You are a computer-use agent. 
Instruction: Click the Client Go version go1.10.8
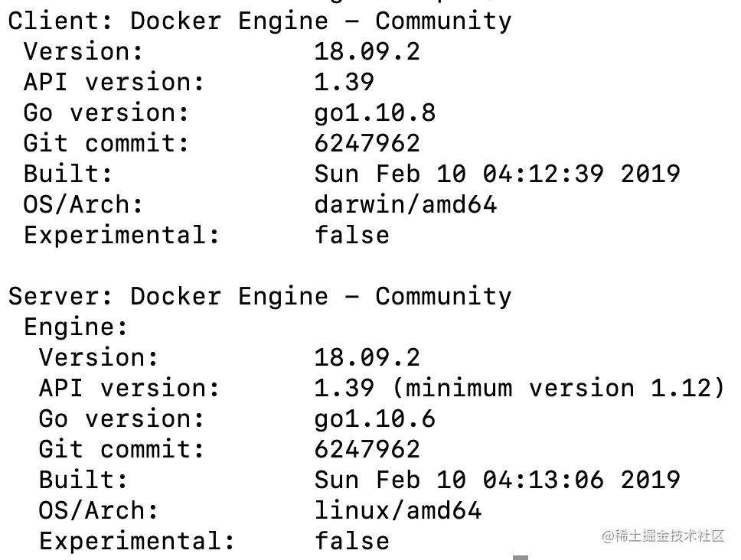[x=374, y=112]
